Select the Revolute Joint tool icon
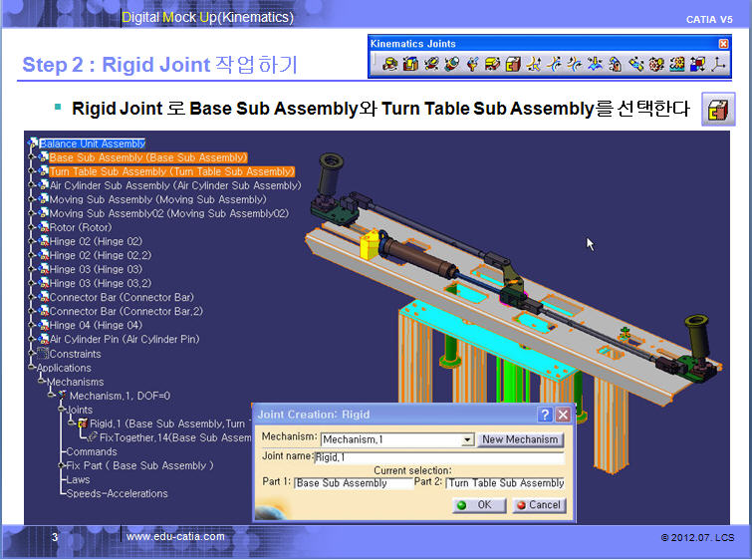The image size is (752, 560). pyautogui.click(x=389, y=65)
